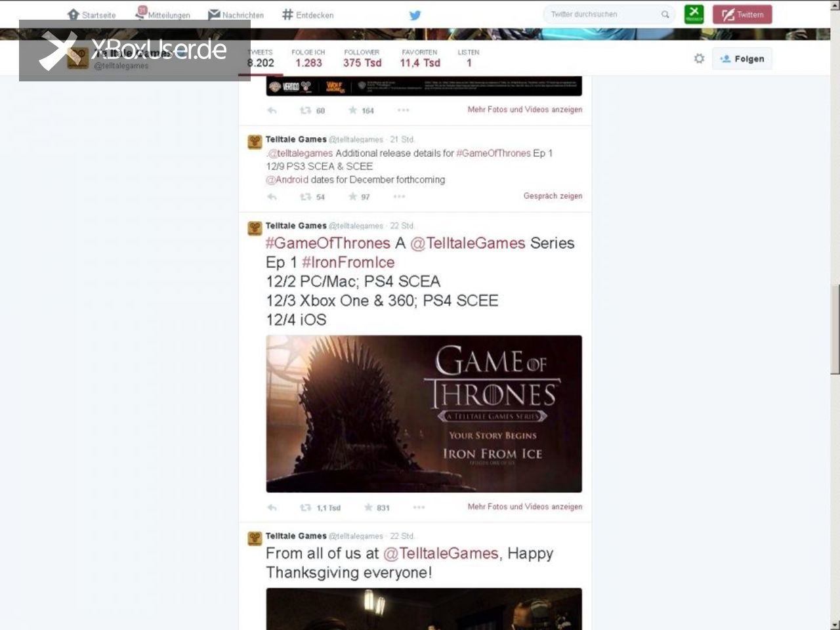Select the Listen 1 tab

pyautogui.click(x=469, y=58)
